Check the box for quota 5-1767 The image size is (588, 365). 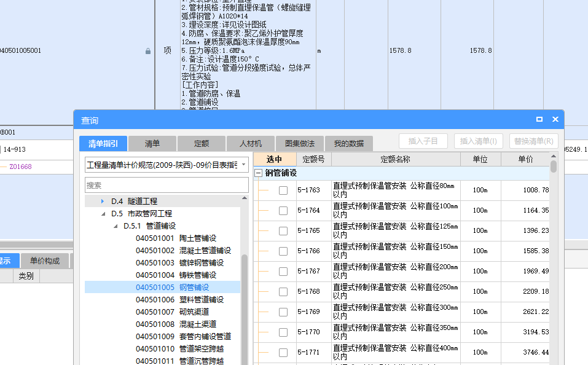pos(283,271)
